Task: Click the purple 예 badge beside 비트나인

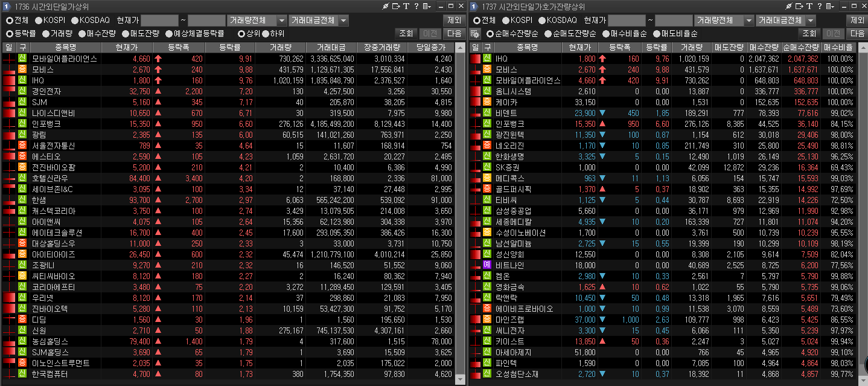Action: [488, 265]
